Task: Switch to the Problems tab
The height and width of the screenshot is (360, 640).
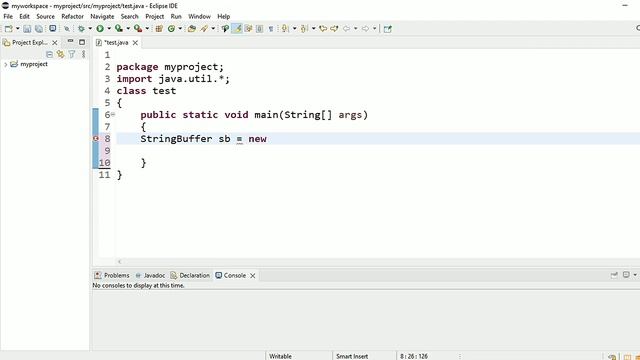Action: 112,276
